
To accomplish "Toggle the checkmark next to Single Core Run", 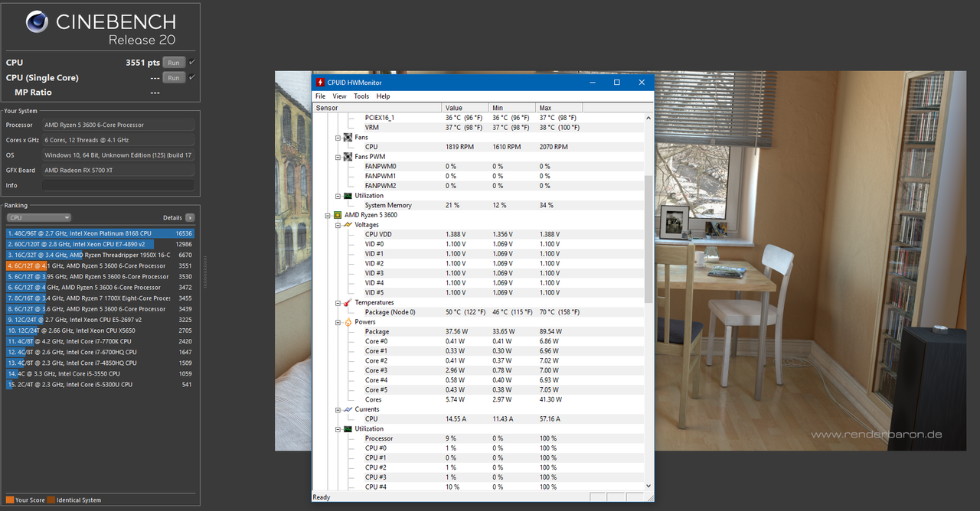I will [192, 77].
